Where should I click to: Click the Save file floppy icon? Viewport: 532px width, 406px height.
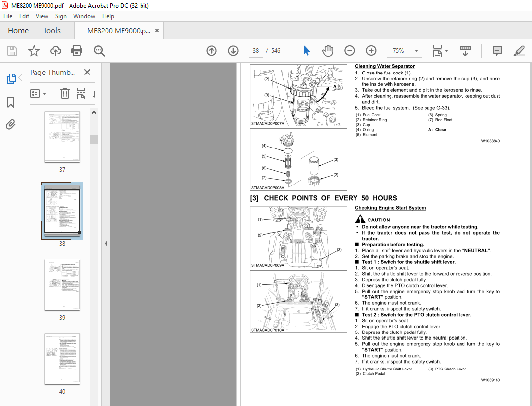[x=12, y=51]
